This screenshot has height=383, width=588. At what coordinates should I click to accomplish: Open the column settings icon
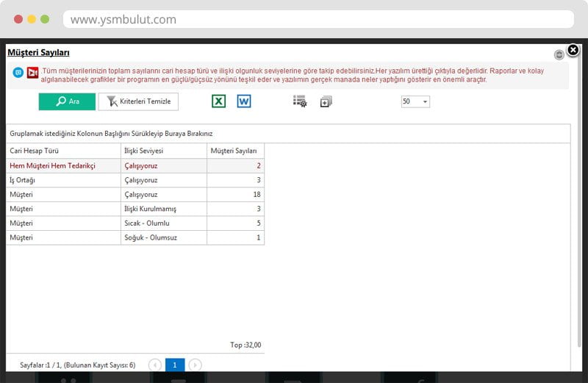coord(300,101)
